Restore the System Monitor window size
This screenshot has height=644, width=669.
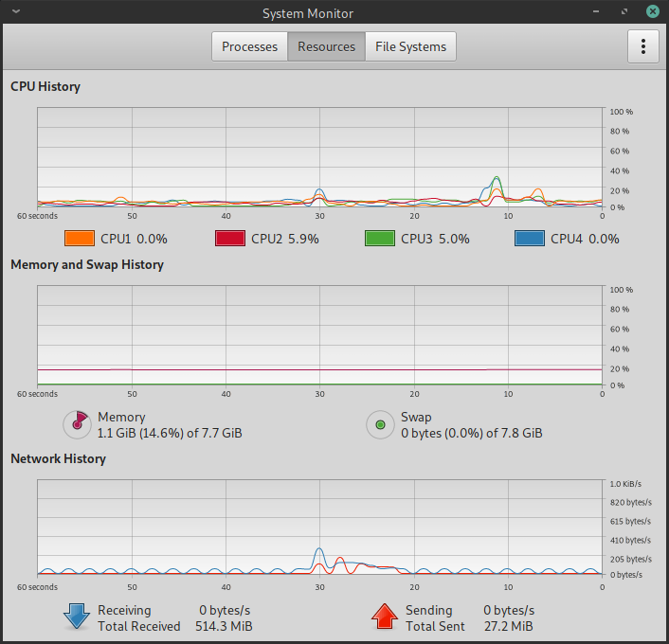pyautogui.click(x=624, y=11)
